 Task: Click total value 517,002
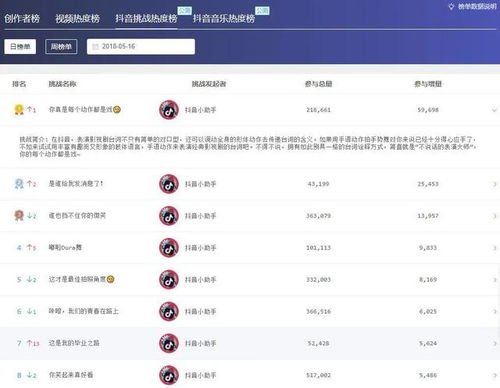[x=318, y=375]
